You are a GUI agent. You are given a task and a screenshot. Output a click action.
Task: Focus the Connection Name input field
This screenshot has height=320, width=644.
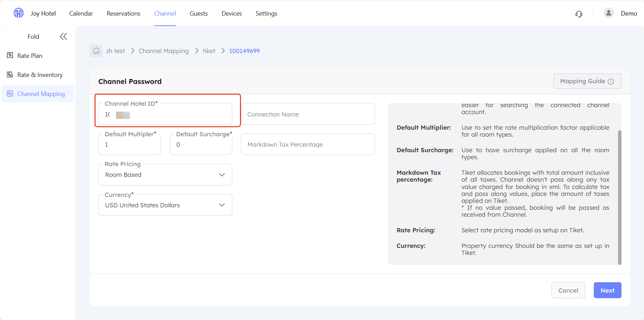(x=308, y=114)
